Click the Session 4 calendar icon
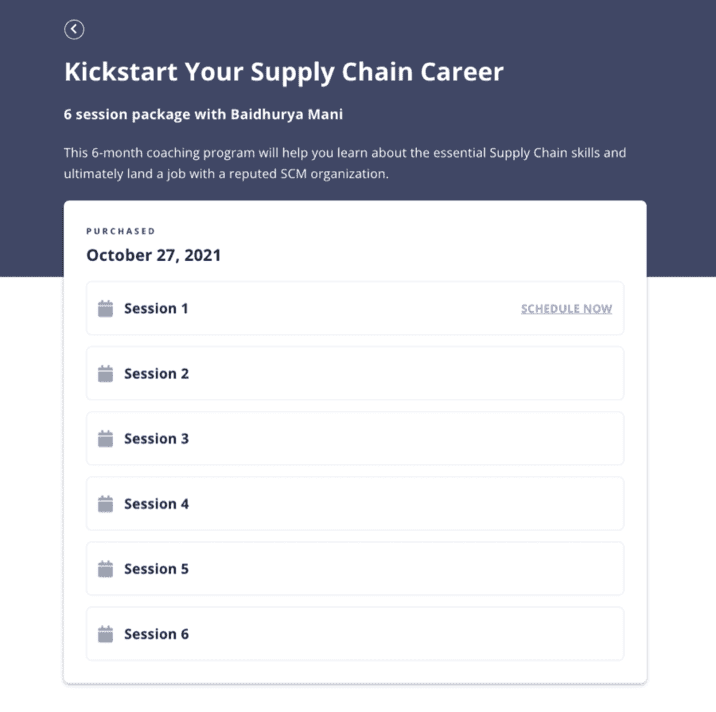 [105, 504]
